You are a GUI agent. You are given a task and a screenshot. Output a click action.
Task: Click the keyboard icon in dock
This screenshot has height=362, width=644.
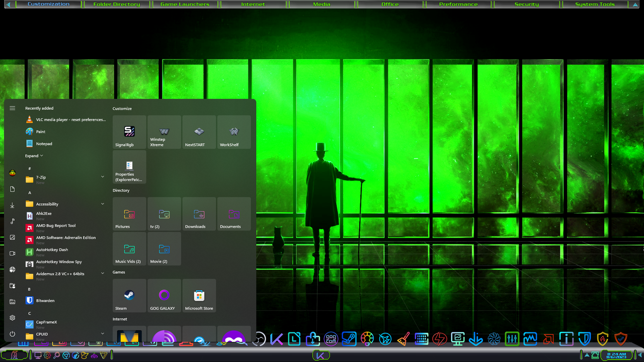pyautogui.click(x=422, y=339)
